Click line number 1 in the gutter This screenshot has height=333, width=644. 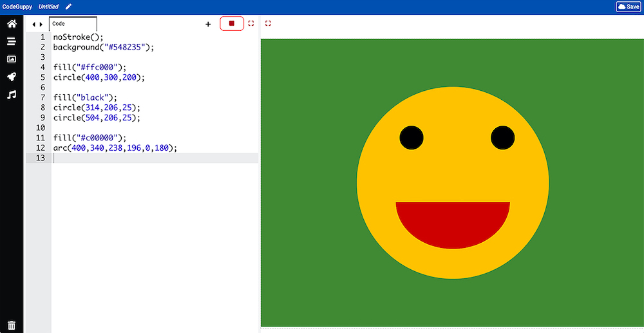click(x=43, y=37)
